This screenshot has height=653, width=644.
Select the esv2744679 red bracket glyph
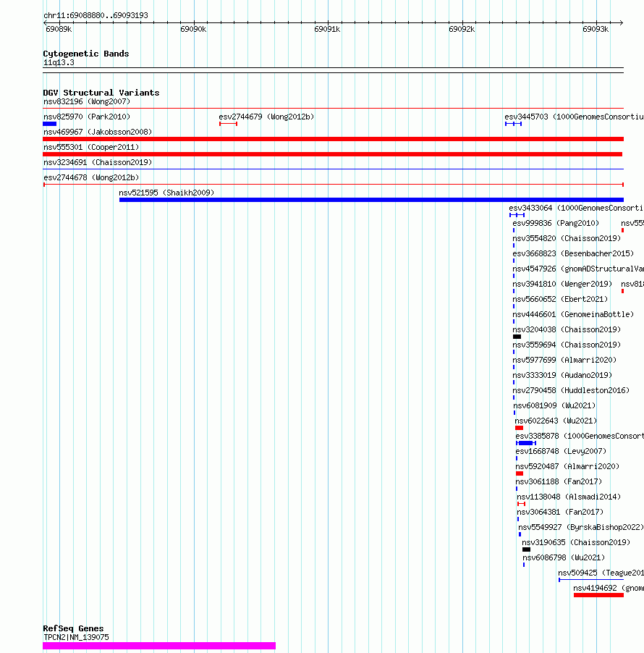click(228, 124)
